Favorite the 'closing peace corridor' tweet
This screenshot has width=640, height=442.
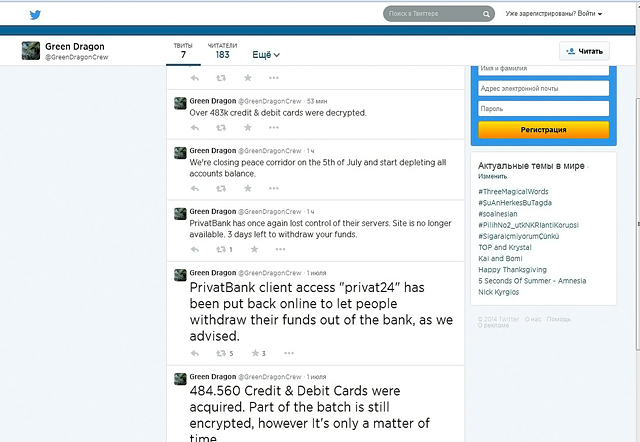coord(248,188)
